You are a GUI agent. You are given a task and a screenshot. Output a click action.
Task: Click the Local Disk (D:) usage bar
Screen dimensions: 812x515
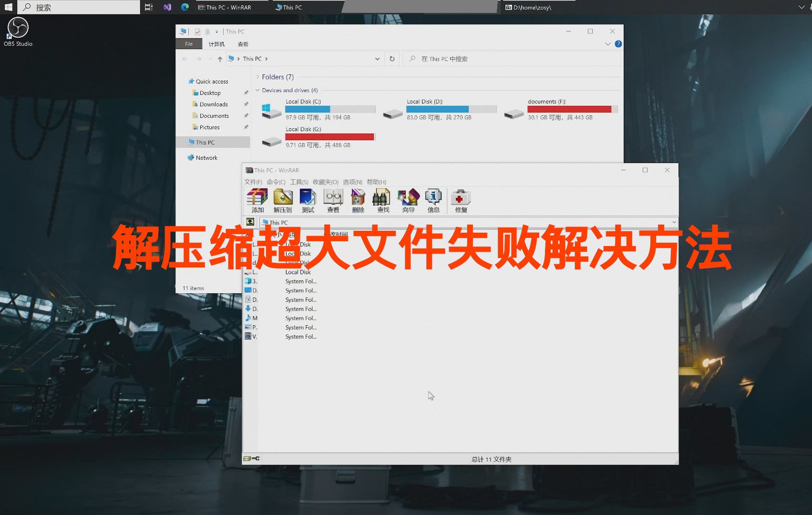[451, 109]
